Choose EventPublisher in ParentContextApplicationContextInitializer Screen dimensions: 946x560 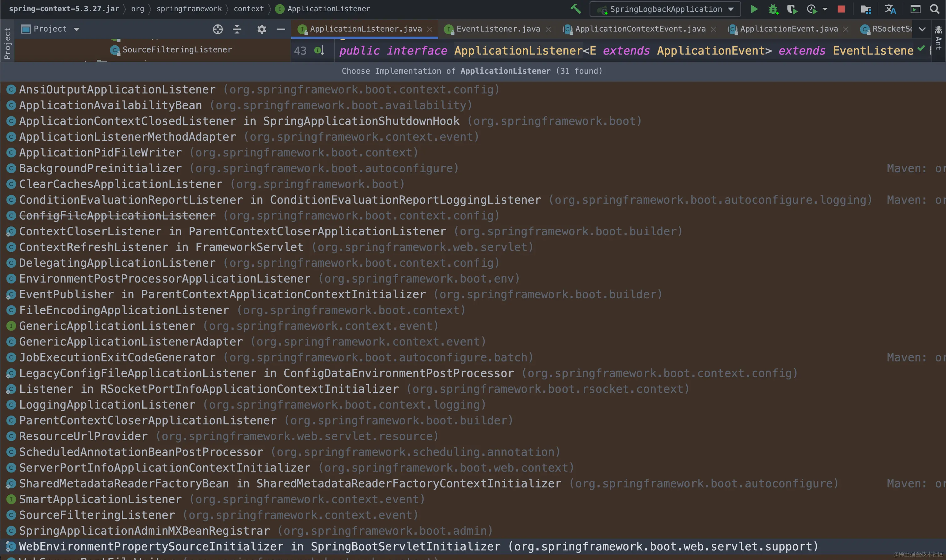473,294
